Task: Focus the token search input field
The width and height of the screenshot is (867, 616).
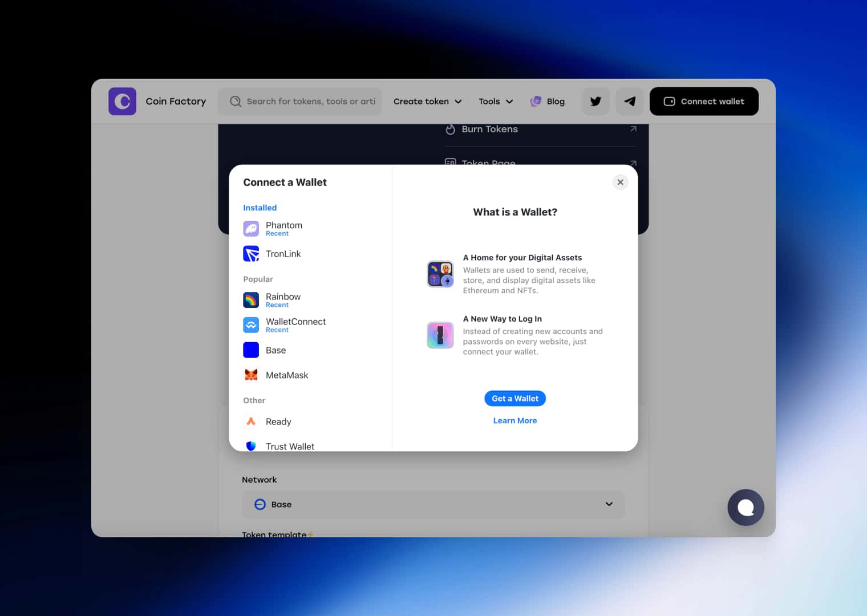Action: click(300, 102)
